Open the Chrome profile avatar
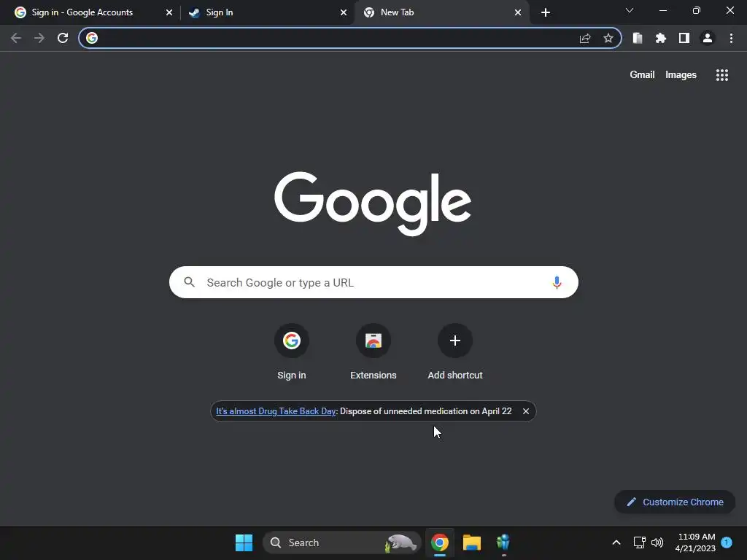 tap(708, 38)
